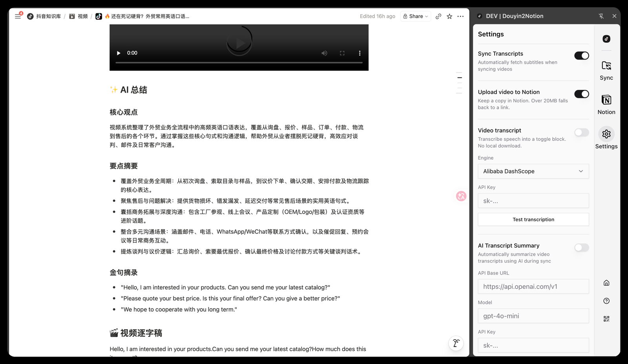Open the QR code icon
The height and width of the screenshot is (364, 628).
pyautogui.click(x=606, y=319)
